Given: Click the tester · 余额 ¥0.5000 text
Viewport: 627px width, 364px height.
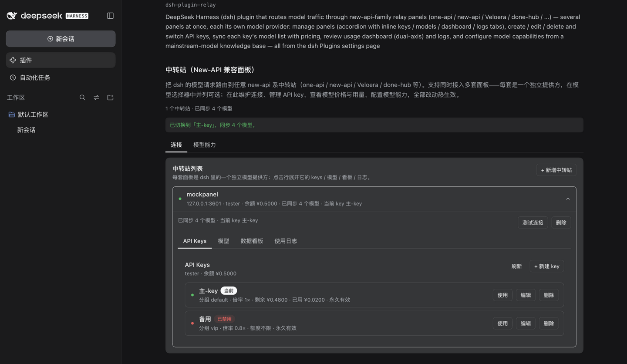Looking at the screenshot, I should click(x=210, y=273).
